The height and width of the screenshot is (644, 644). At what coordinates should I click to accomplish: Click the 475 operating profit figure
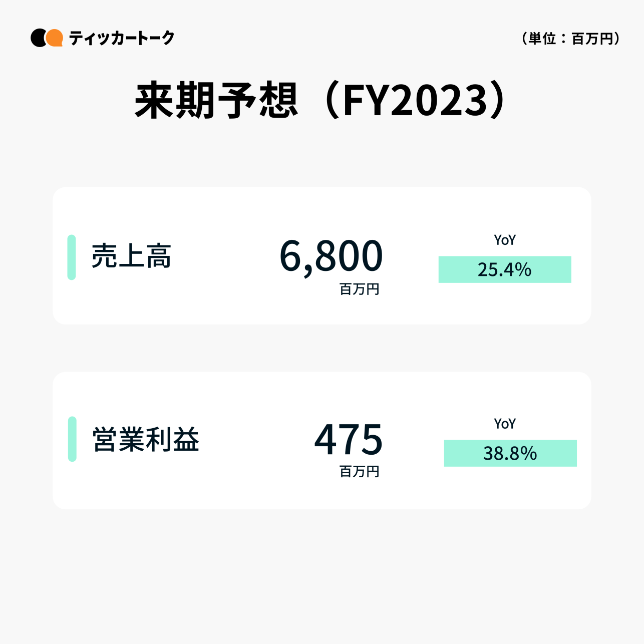click(x=349, y=440)
